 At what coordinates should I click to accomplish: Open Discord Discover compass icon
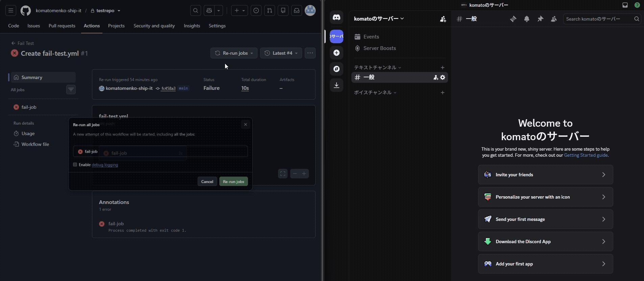337,69
